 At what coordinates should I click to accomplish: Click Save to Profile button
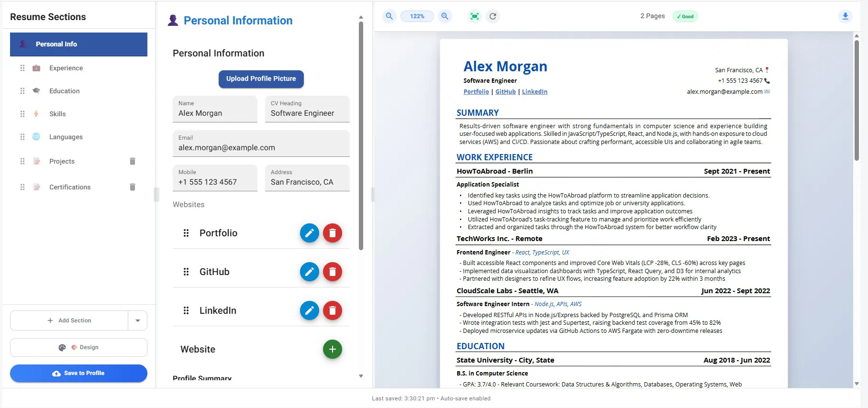pos(78,373)
